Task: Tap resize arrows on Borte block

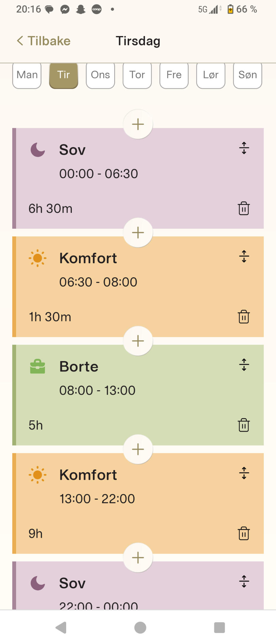Action: 244,365
